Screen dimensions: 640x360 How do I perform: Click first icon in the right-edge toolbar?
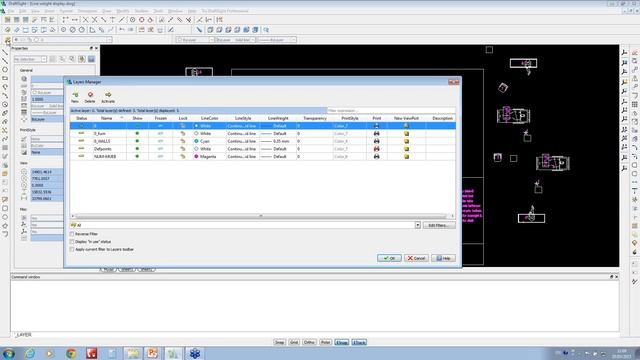(x=635, y=52)
